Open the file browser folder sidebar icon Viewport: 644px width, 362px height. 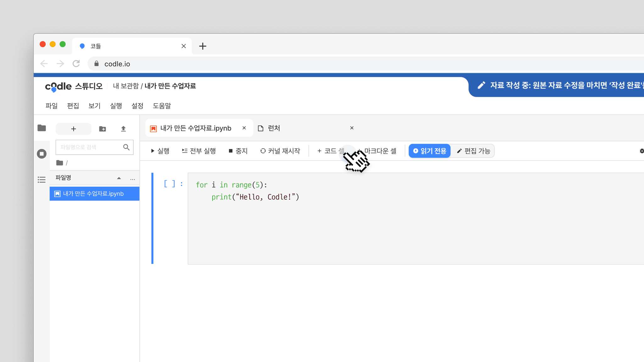pos(42,128)
